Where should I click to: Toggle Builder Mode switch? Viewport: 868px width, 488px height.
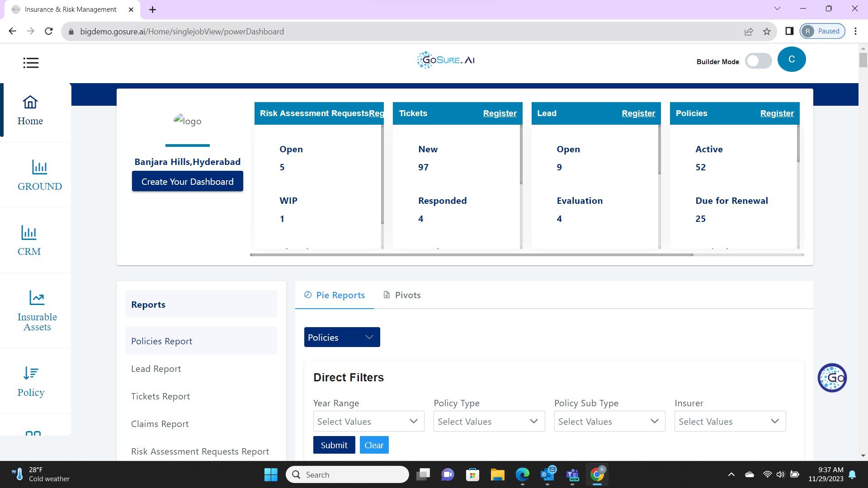point(758,61)
